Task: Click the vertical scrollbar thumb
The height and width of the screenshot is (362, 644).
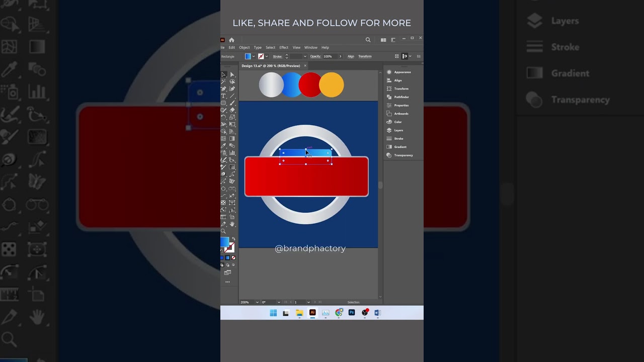Action: tap(380, 185)
